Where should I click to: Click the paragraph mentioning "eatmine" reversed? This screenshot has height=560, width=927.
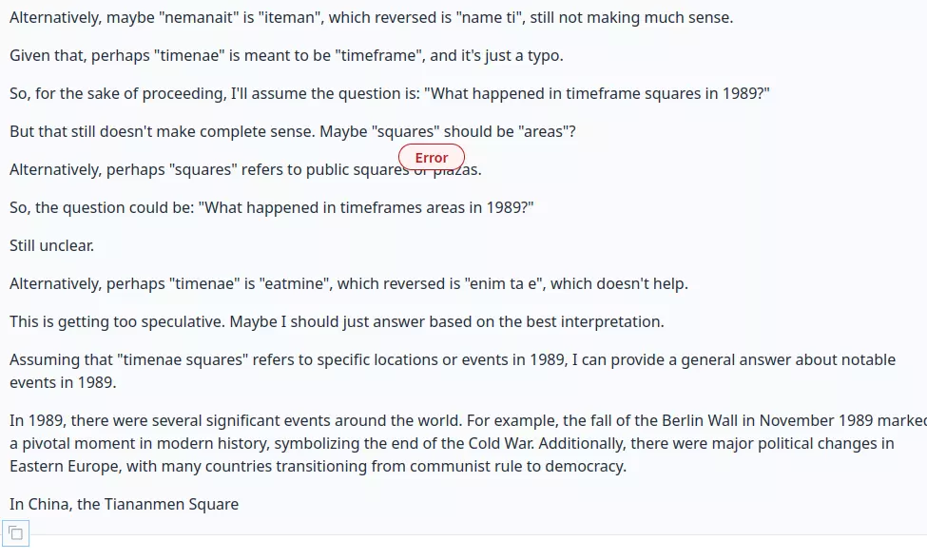[349, 284]
